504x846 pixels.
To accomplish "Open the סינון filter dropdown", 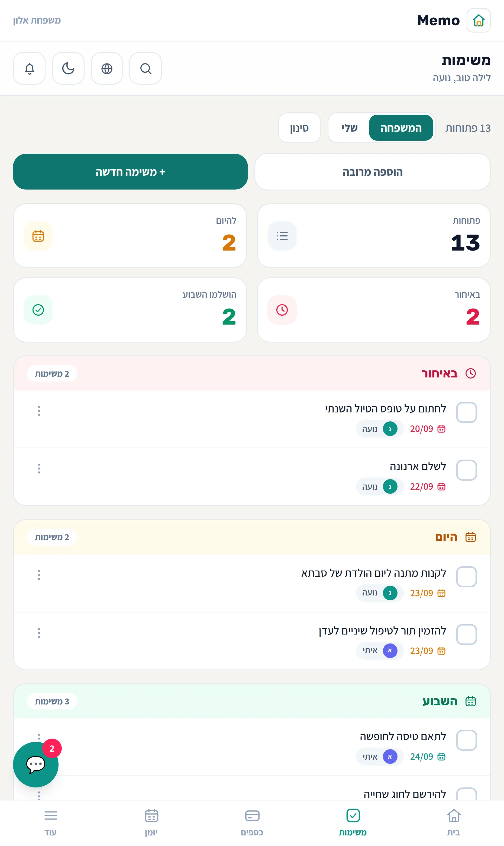I will tap(299, 128).
